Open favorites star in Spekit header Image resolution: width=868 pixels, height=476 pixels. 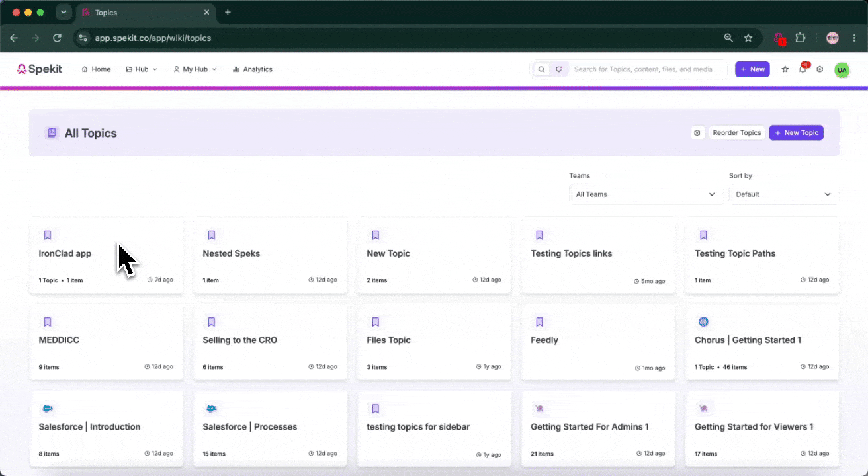point(785,69)
